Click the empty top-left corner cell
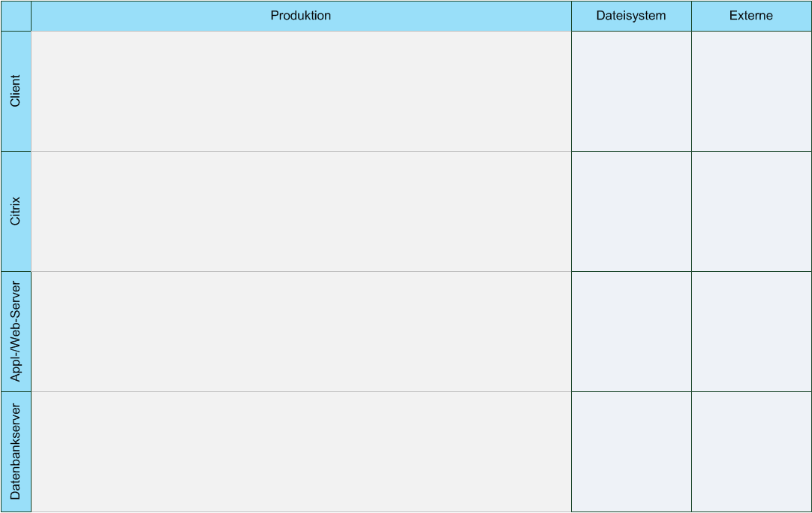The image size is (812, 513). [16, 16]
